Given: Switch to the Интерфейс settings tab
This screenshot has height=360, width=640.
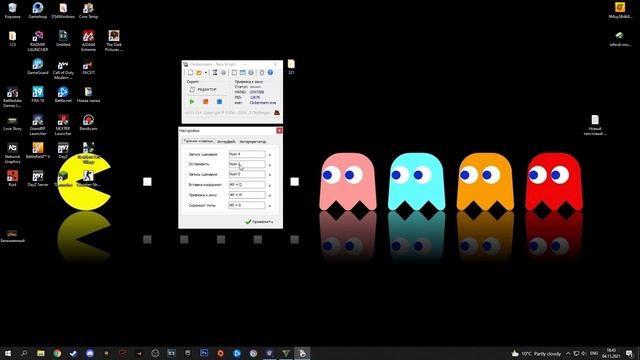Looking at the screenshot, I should (226, 142).
